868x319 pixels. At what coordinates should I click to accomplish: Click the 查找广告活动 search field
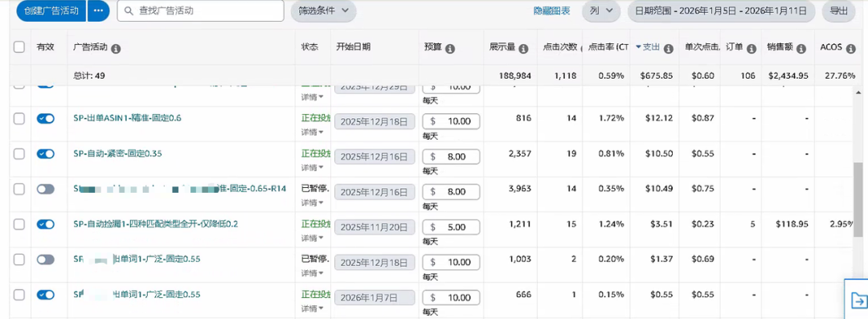(200, 10)
